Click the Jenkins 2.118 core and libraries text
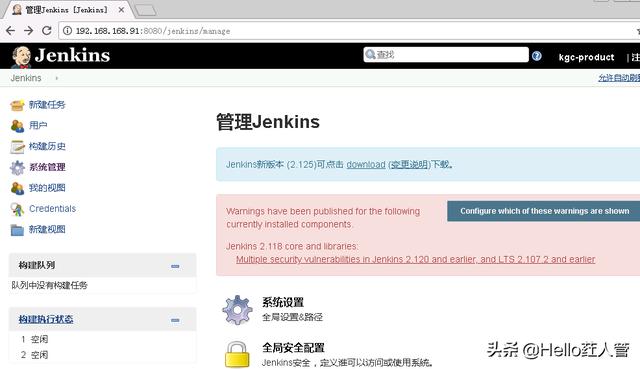The height and width of the screenshot is (369, 640). (292, 246)
